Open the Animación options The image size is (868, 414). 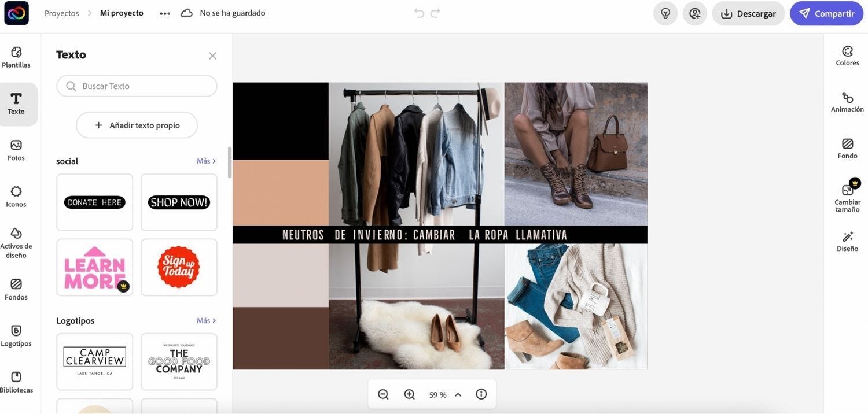pyautogui.click(x=847, y=102)
